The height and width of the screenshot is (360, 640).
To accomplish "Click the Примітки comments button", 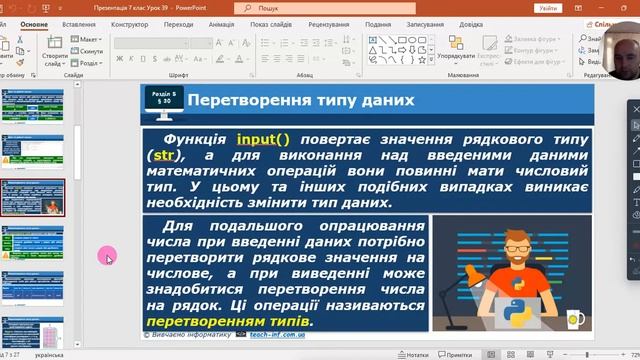I will 455,355.
